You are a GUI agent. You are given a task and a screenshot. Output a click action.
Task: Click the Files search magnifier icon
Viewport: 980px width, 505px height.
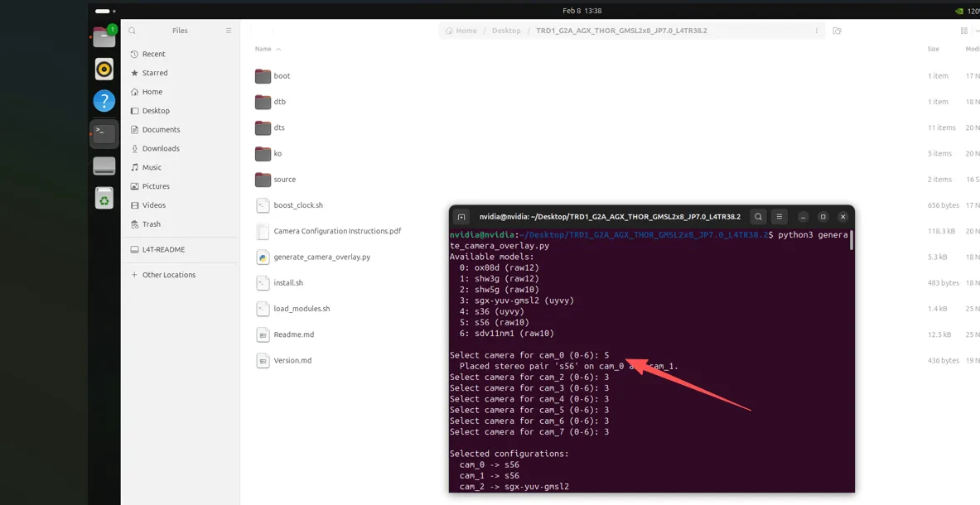[x=133, y=31]
